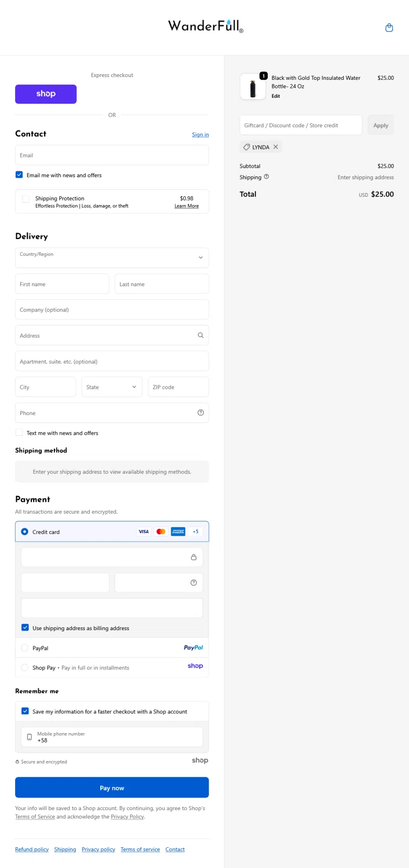Image resolution: width=409 pixels, height=868 pixels.
Task: Focus the City field
Action: pyautogui.click(x=45, y=387)
